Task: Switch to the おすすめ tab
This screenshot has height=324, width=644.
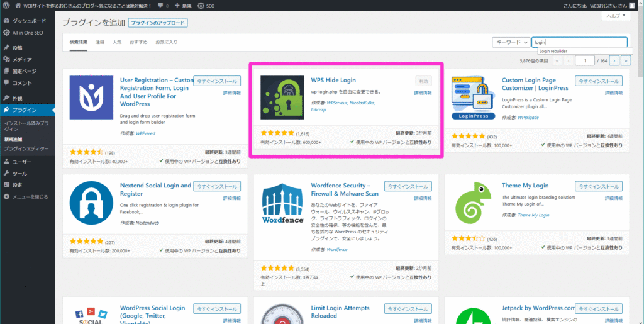Action: (138, 42)
